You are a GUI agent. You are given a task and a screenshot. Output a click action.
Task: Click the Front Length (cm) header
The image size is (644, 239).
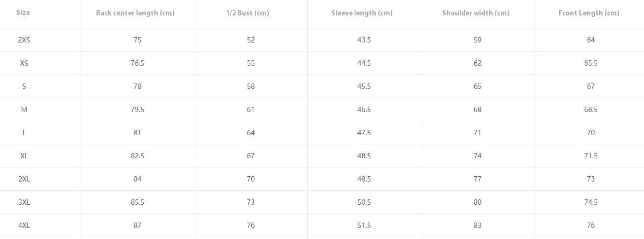[589, 13]
